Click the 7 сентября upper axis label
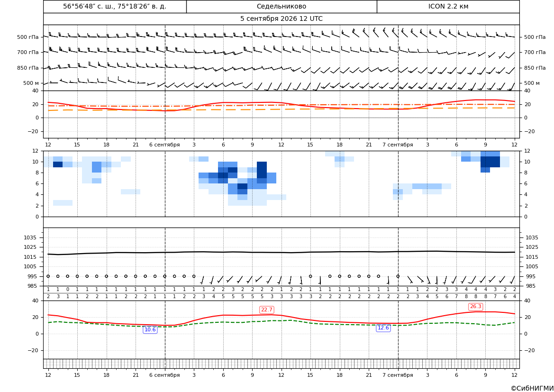554x392 pixels. point(398,145)
